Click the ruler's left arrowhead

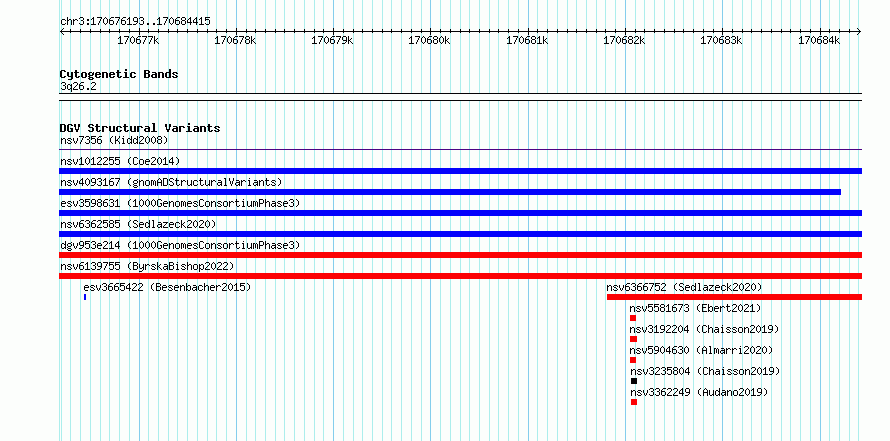(62, 31)
